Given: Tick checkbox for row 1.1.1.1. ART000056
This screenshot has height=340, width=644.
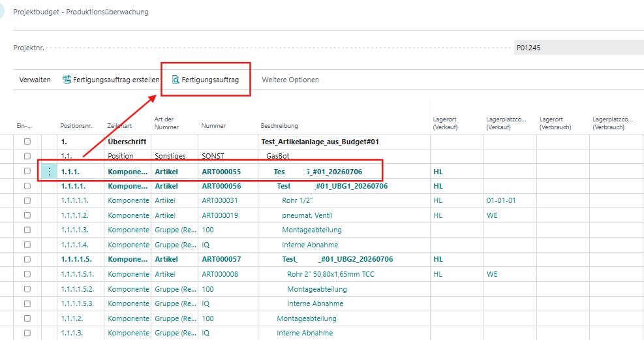Looking at the screenshot, I should point(27,185).
